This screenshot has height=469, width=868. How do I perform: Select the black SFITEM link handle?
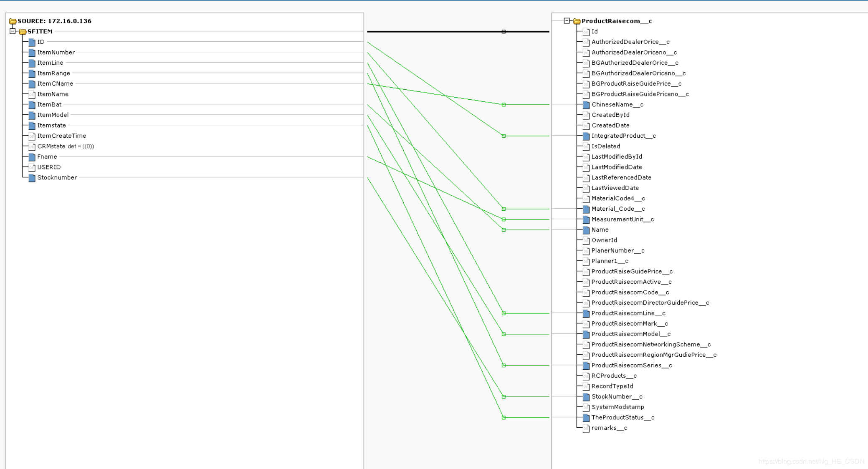tap(504, 32)
